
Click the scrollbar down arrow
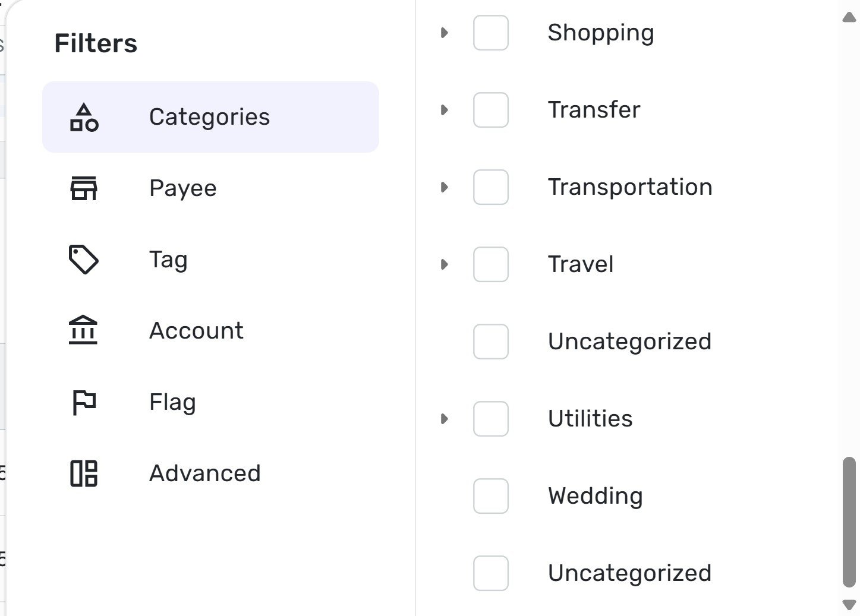(849, 605)
